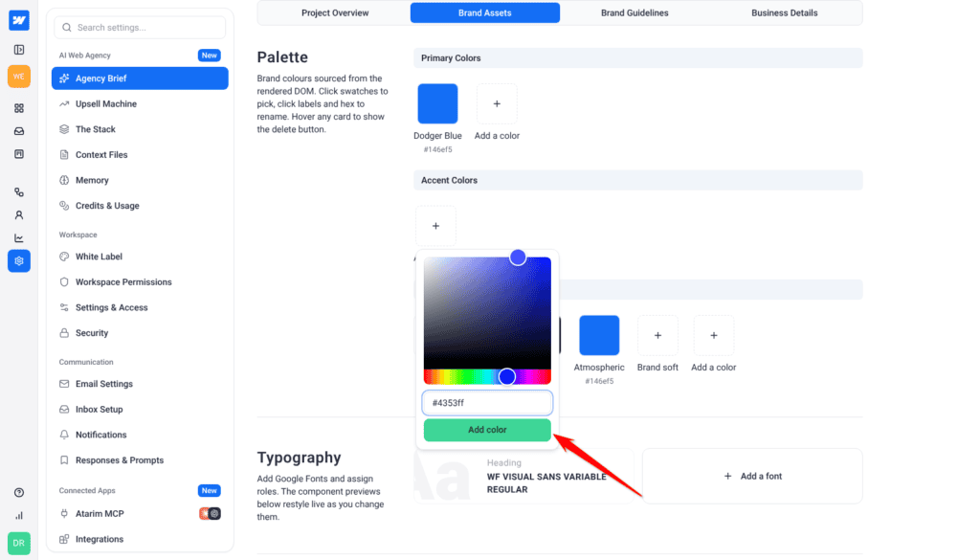Click the Primary Colors header bar
Image resolution: width=980 pixels, height=560 pixels.
[x=638, y=58]
